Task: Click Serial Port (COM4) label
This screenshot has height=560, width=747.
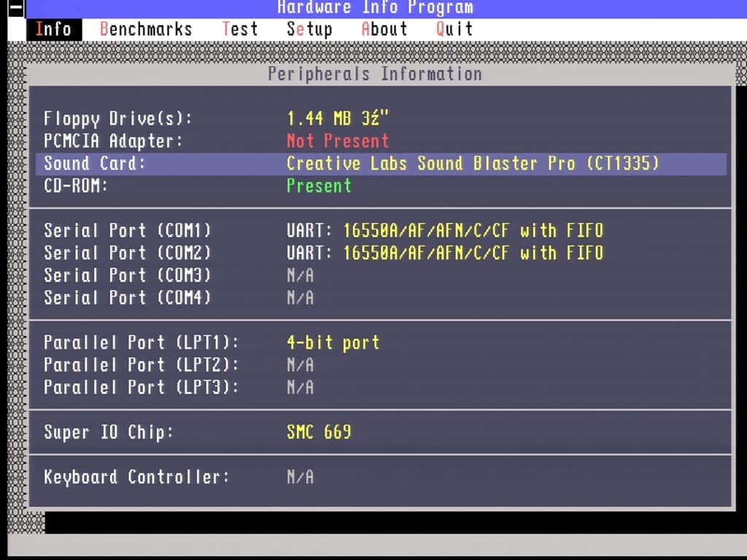Action: coord(127,297)
